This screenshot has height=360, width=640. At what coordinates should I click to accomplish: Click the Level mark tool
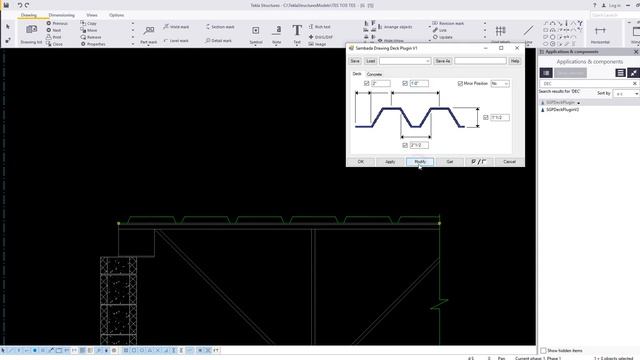176,41
